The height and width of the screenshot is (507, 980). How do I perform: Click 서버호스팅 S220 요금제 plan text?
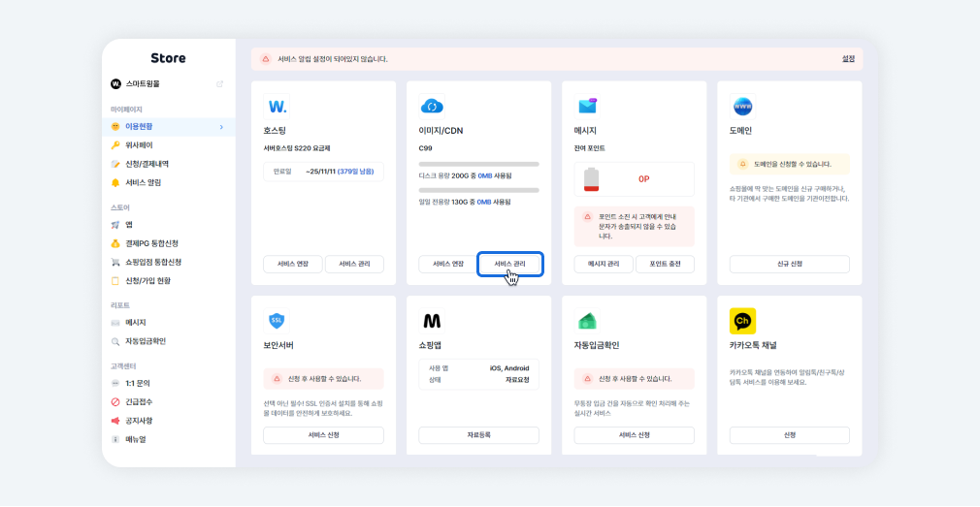[x=297, y=148]
